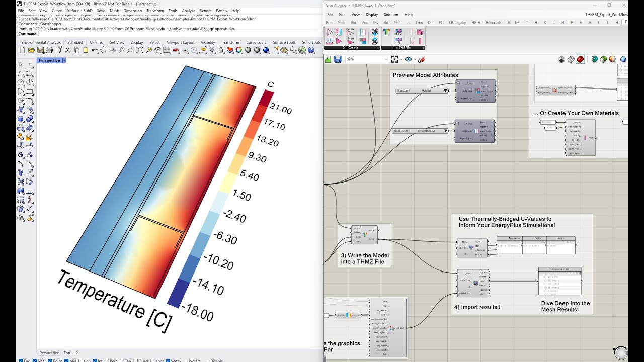Click the zoom extents icon in Grasshopper
The height and width of the screenshot is (362, 644).
[395, 59]
